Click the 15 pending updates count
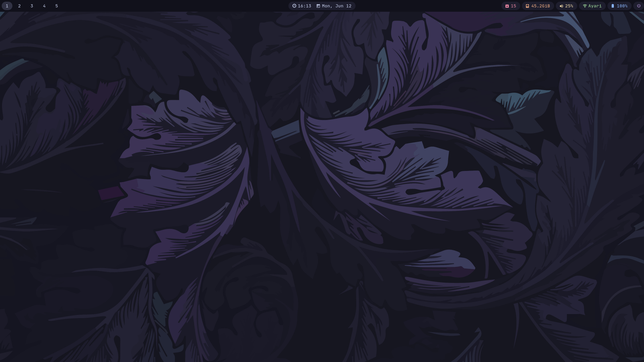The height and width of the screenshot is (362, 644). point(513,6)
